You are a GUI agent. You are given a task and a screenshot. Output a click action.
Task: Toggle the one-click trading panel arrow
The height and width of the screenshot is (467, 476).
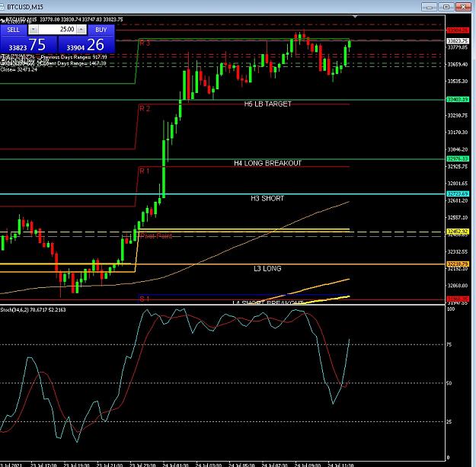(2, 20)
